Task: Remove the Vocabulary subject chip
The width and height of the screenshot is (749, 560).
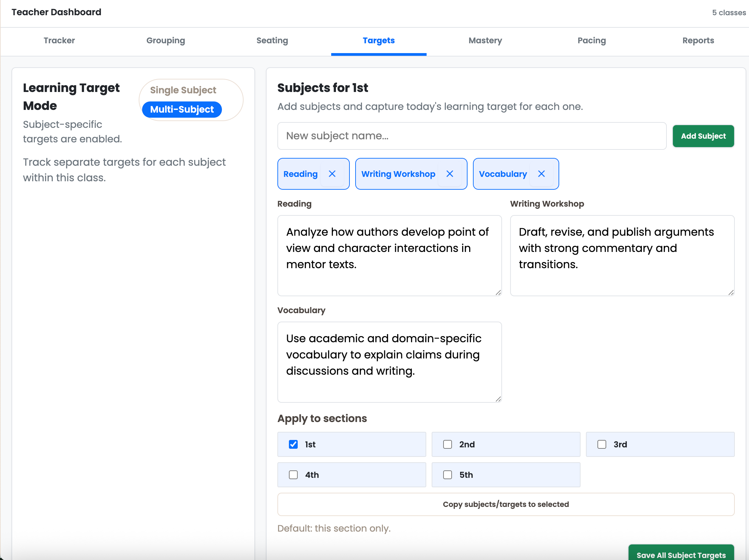Action: pyautogui.click(x=541, y=173)
